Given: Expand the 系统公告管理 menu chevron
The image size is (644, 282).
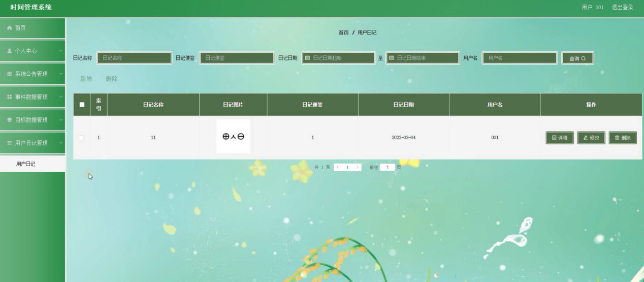Looking at the screenshot, I should 60,74.
